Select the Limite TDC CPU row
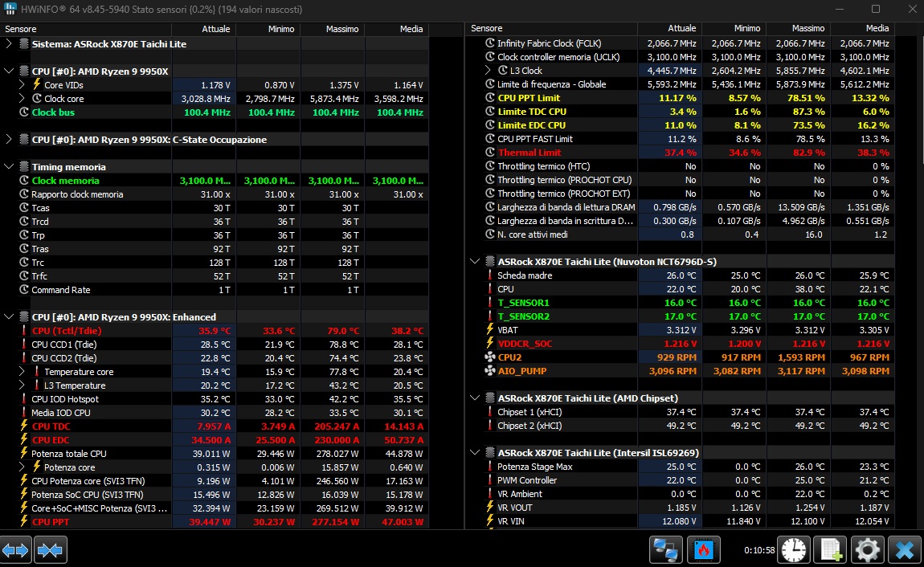The image size is (924, 567). click(680, 112)
